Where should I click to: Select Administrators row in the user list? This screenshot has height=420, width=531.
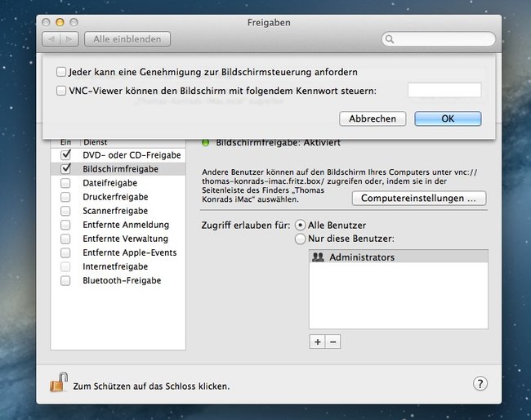(399, 257)
